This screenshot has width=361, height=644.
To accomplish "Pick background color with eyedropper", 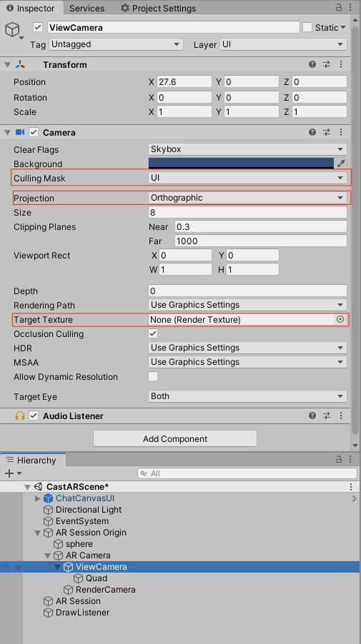I will tap(341, 163).
